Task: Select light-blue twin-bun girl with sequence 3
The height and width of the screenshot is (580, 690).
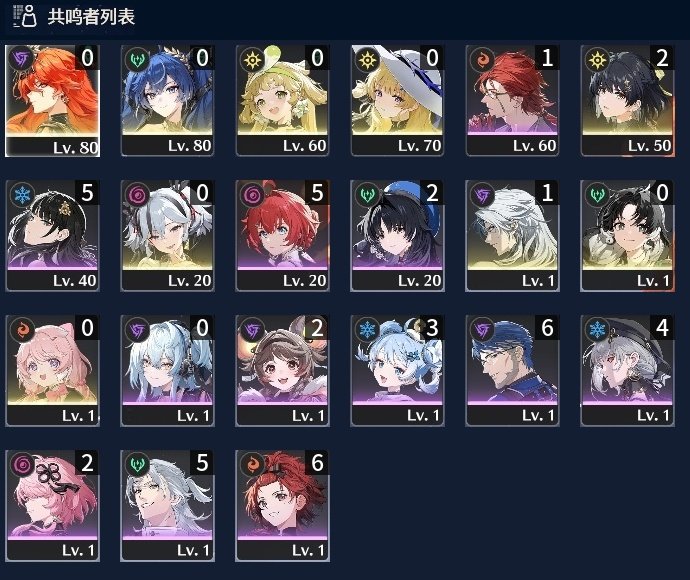Action: (397, 371)
